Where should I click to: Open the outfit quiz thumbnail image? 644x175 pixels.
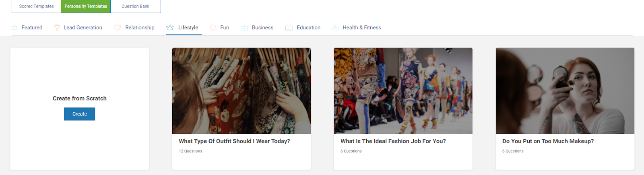tap(242, 91)
